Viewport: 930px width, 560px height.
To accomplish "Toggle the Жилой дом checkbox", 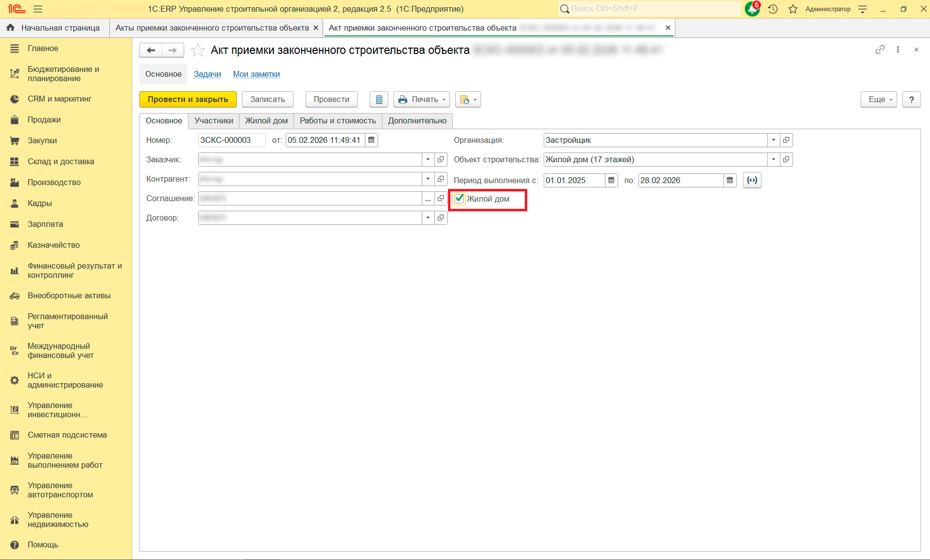I will pyautogui.click(x=459, y=199).
